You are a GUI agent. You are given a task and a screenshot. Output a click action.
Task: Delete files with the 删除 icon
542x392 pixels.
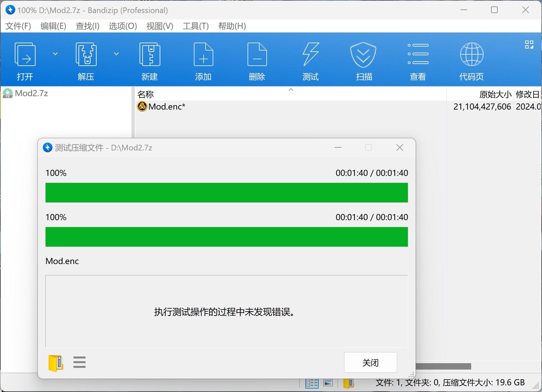coord(257,60)
